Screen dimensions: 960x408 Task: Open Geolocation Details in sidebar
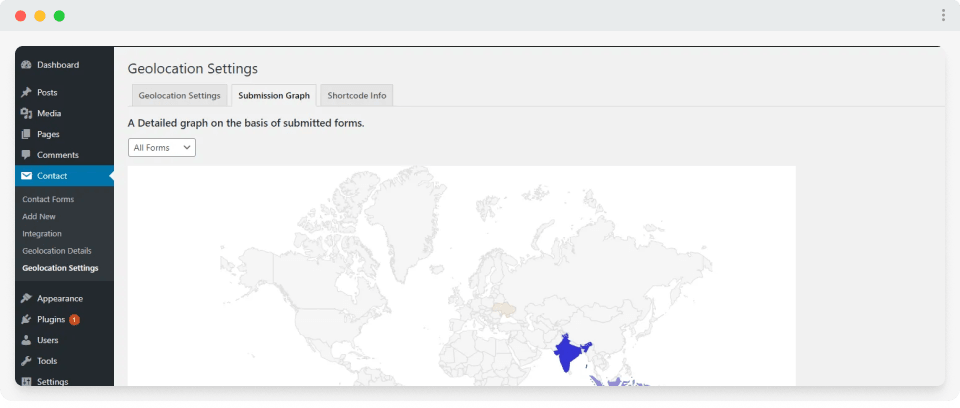tap(56, 250)
